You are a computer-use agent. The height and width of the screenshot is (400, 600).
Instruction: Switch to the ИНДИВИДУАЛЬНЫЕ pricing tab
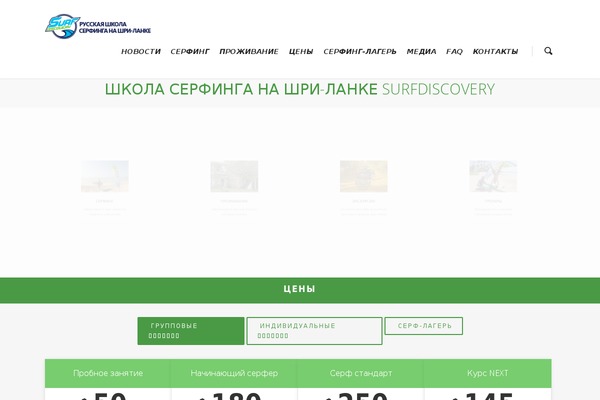click(314, 331)
